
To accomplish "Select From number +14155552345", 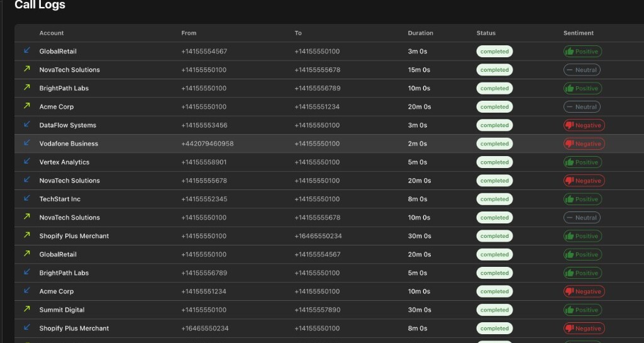I will pos(204,200).
